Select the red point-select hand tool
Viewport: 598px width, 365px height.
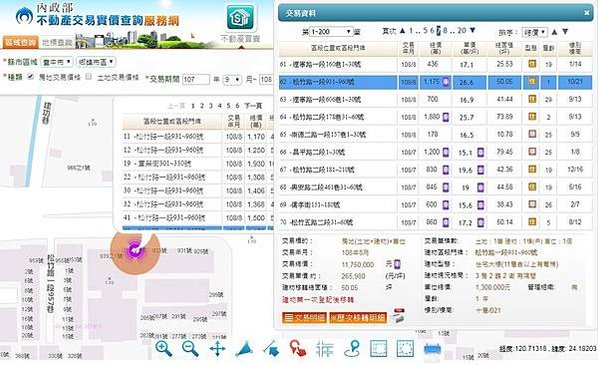coord(297,349)
